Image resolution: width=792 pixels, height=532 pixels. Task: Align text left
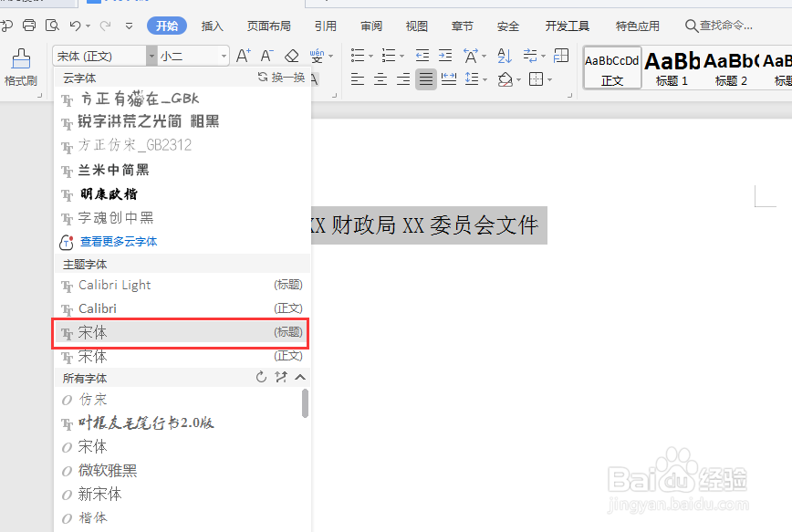tap(358, 79)
